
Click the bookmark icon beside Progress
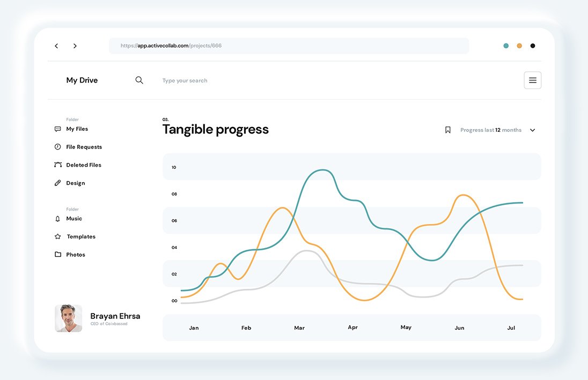click(x=448, y=130)
